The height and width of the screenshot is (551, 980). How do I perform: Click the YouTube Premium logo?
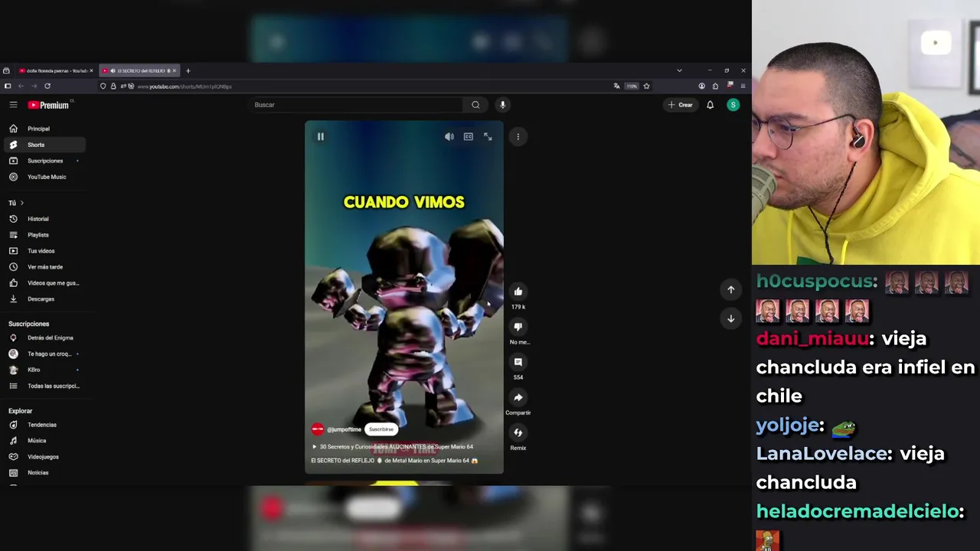pos(49,105)
